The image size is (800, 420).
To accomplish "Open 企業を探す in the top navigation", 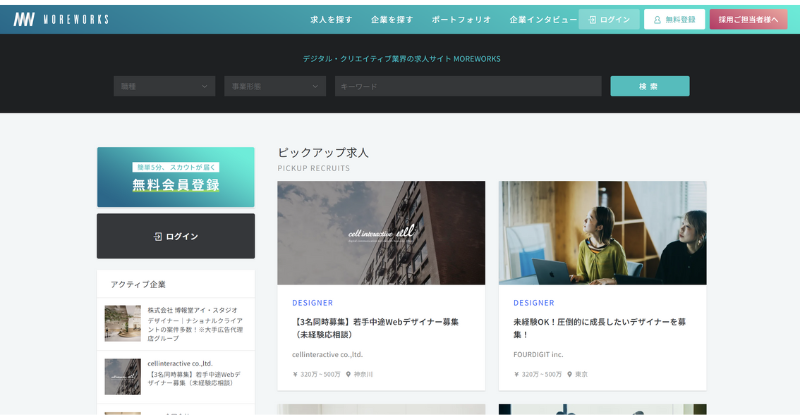I will tap(392, 19).
